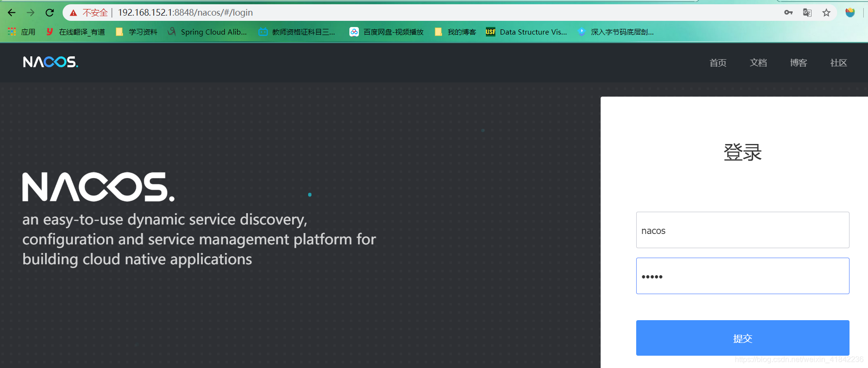Open the 教师资格证科目三 bookmark
This screenshot has height=368, width=868.
[x=297, y=32]
